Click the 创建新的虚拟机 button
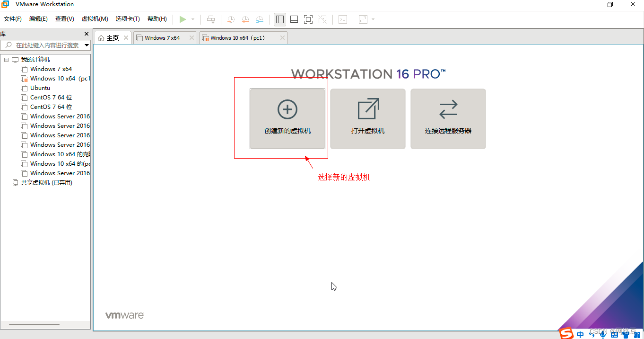Screen dimensions: 644x339 click(287, 119)
